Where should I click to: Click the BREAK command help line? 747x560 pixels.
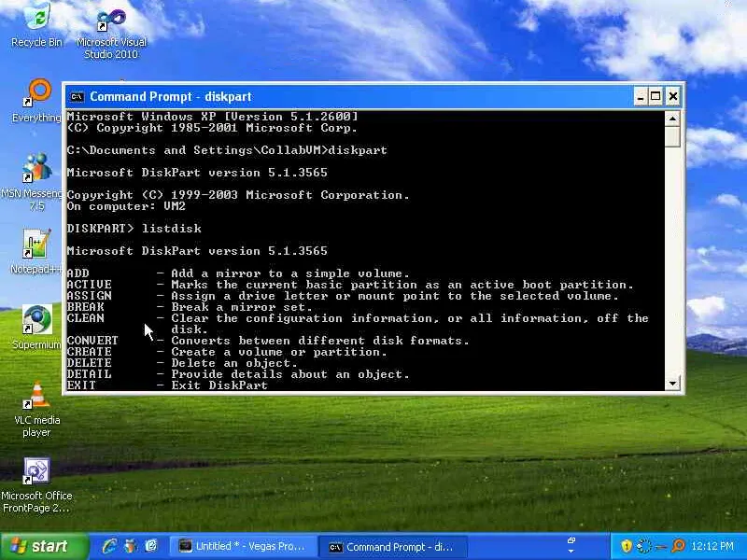(190, 307)
